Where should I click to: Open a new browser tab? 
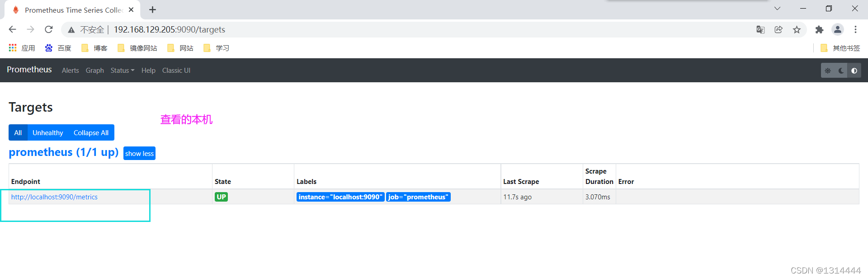(153, 9)
